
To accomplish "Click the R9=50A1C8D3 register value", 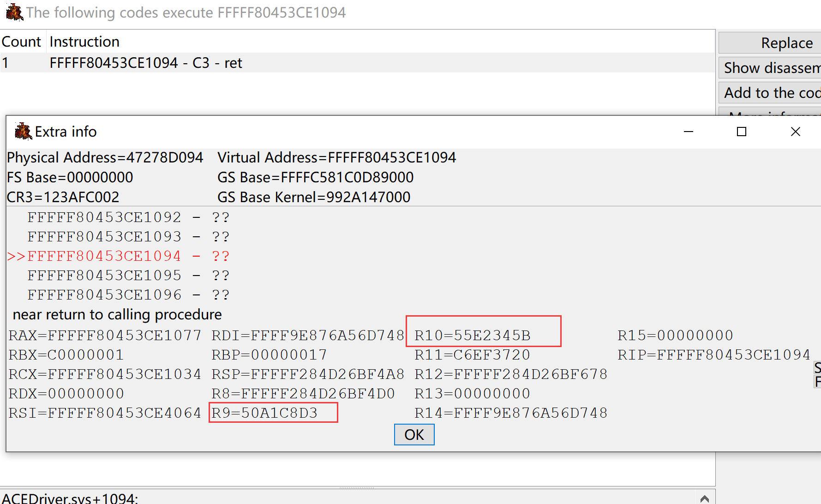I will coord(264,413).
